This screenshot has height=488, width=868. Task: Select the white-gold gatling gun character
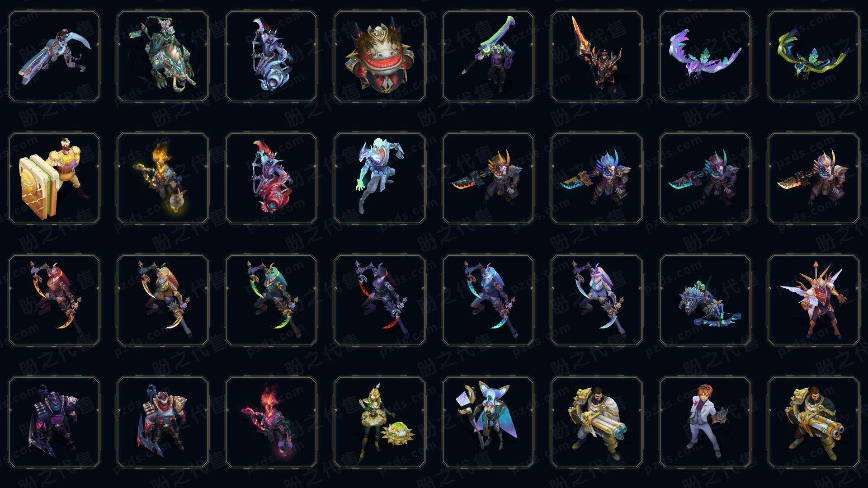(x=597, y=422)
